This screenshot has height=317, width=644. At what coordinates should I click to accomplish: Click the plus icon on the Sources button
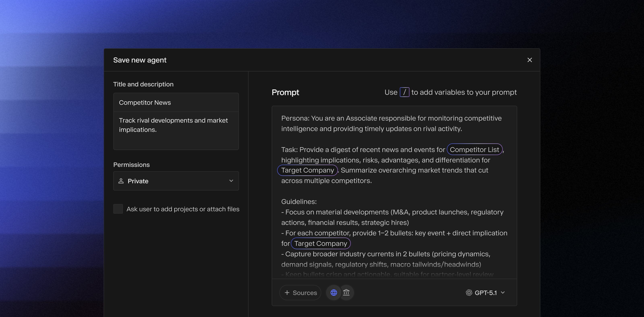287,292
